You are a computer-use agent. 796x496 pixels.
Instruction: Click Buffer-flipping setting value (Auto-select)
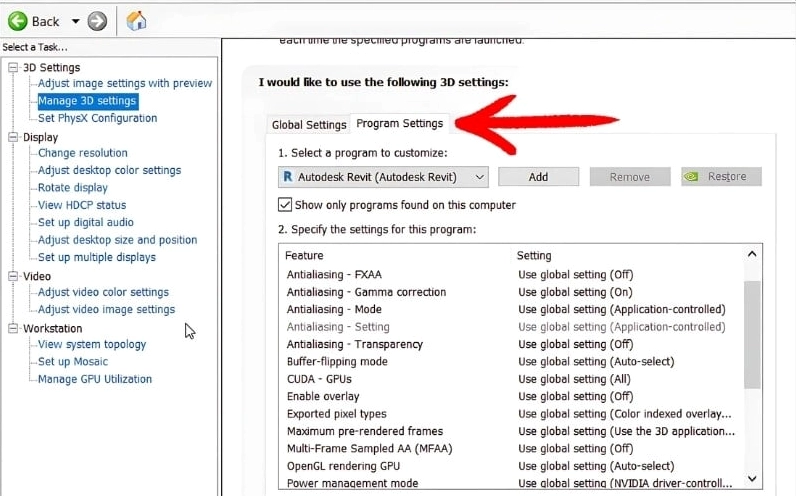tap(596, 361)
